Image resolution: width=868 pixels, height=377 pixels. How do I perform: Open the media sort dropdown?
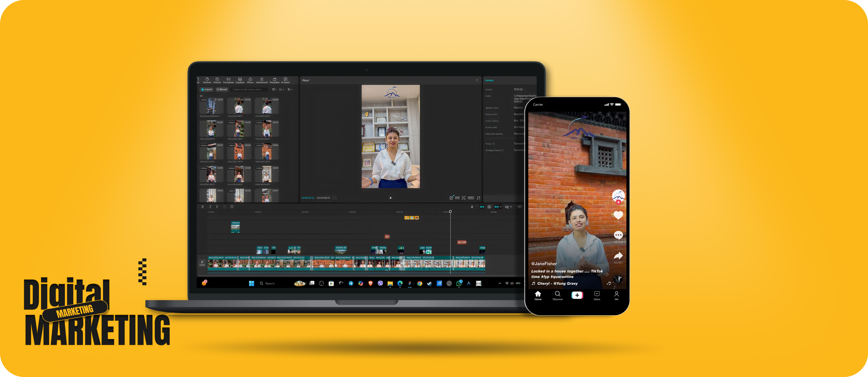281,90
